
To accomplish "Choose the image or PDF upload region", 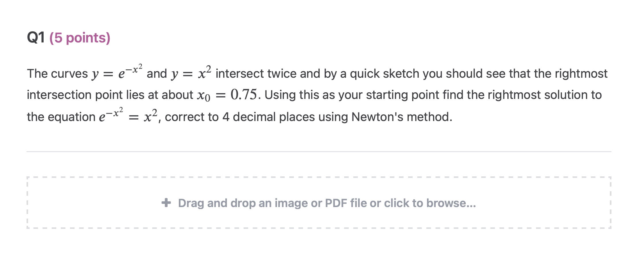I will click(x=321, y=203).
